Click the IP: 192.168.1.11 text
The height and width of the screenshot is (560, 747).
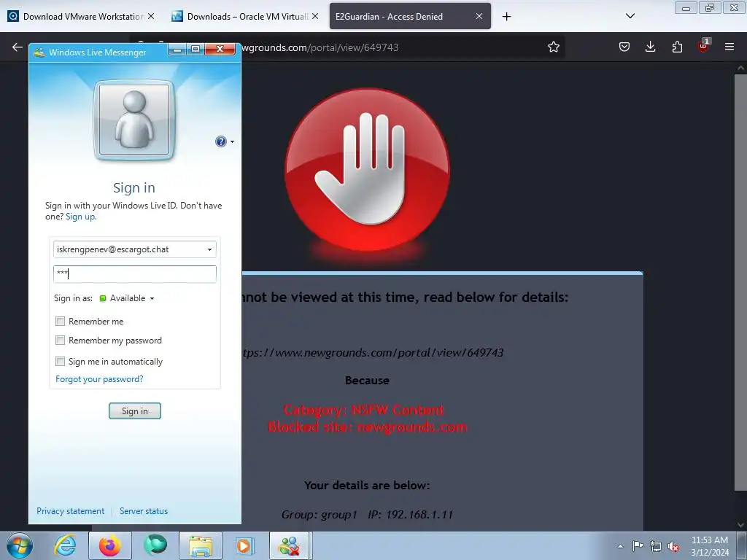tap(410, 515)
